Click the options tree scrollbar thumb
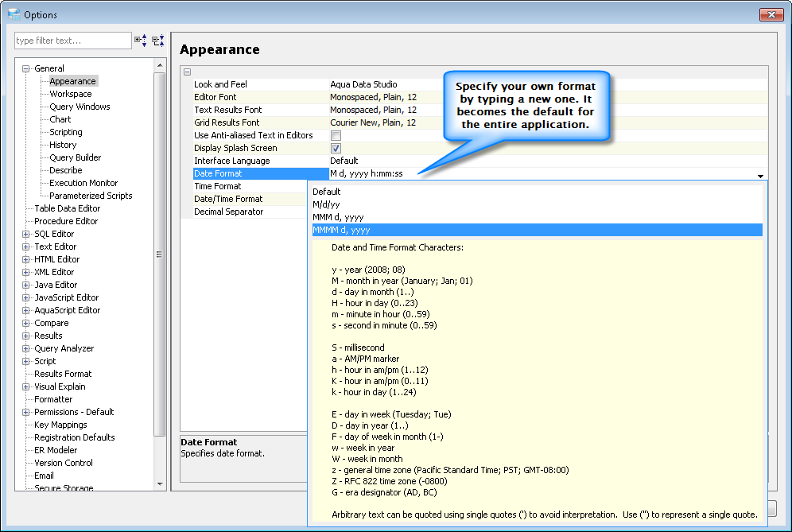The width and height of the screenshot is (792, 532). pos(160,254)
